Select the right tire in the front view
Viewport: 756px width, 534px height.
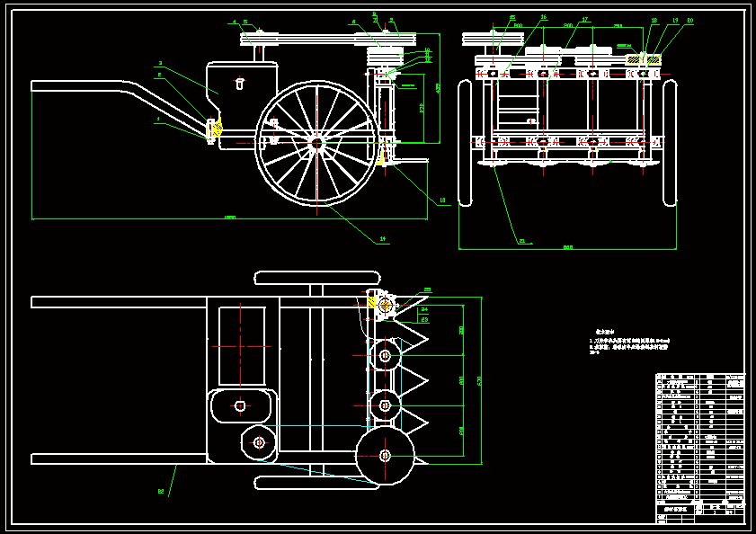pyautogui.click(x=670, y=142)
